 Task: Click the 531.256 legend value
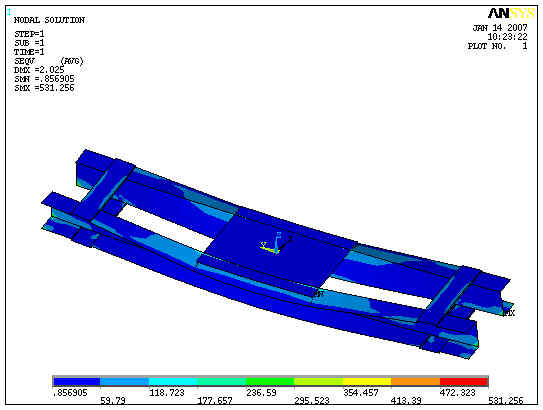pos(506,401)
